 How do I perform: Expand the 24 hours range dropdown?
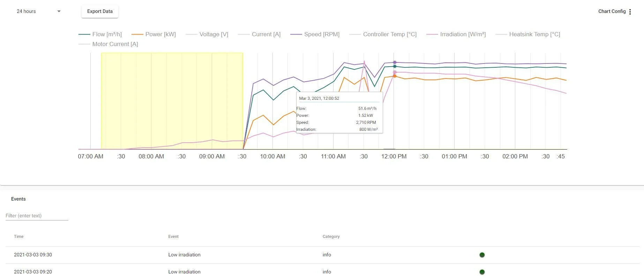pyautogui.click(x=39, y=11)
